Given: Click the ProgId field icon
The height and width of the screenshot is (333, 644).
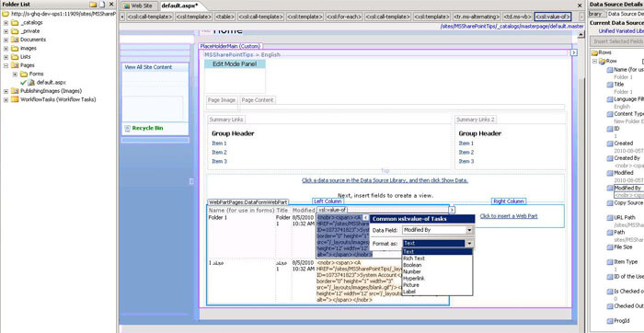Looking at the screenshot, I should point(610,321).
